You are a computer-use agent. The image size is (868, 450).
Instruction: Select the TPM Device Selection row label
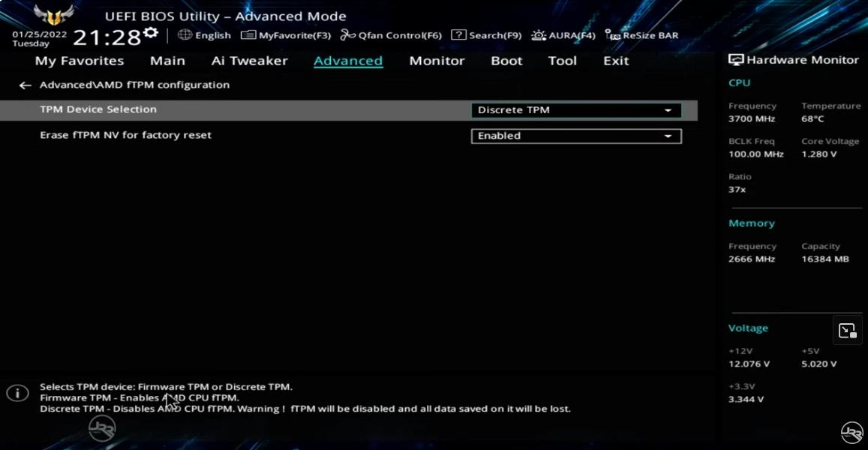pos(98,109)
